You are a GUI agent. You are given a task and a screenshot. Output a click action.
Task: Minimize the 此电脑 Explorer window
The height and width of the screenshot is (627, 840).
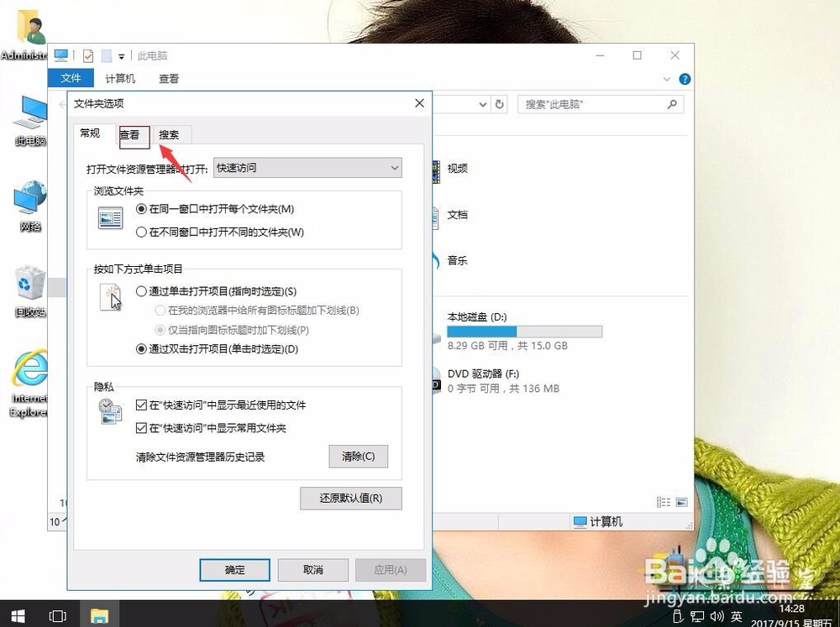pyautogui.click(x=600, y=55)
